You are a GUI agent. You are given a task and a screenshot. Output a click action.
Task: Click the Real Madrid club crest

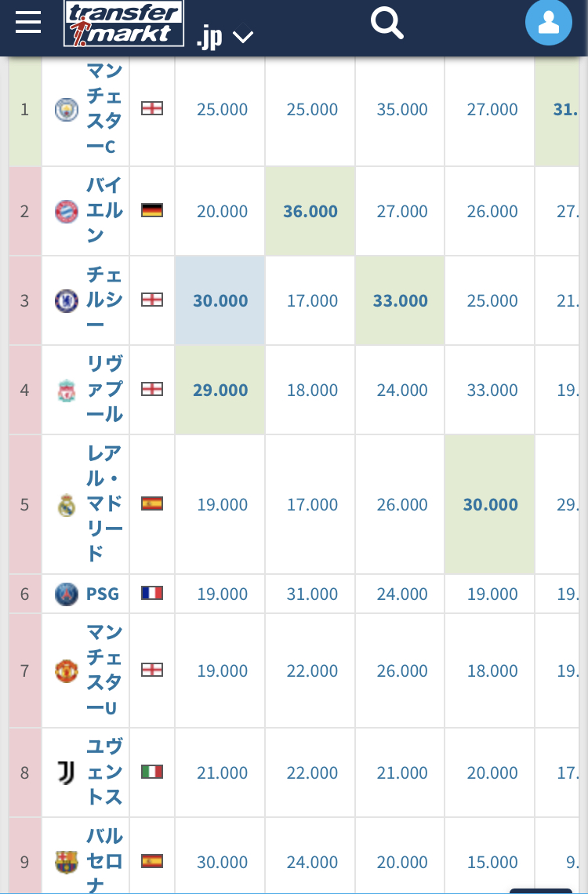[67, 505]
